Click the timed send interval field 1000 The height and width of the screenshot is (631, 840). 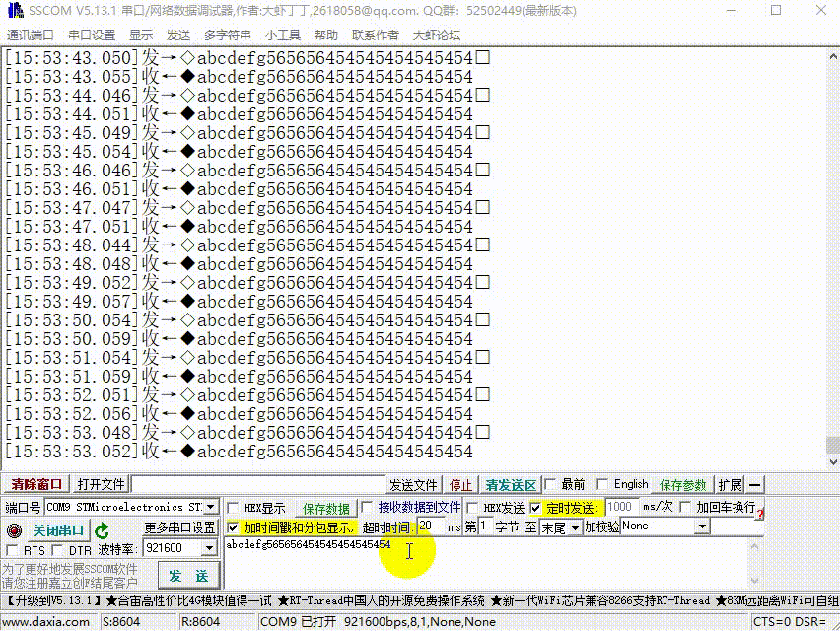622,507
